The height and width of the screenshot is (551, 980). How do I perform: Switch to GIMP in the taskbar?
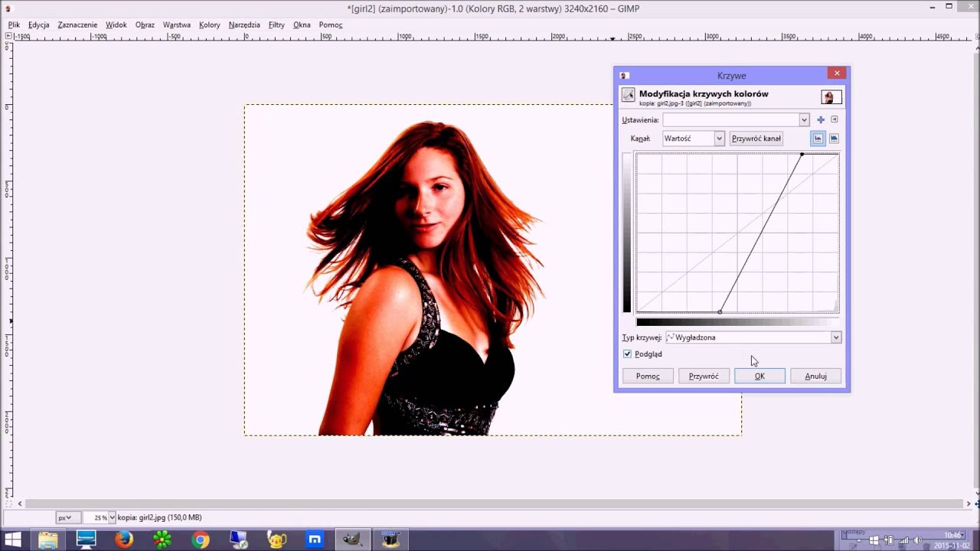pos(352,540)
